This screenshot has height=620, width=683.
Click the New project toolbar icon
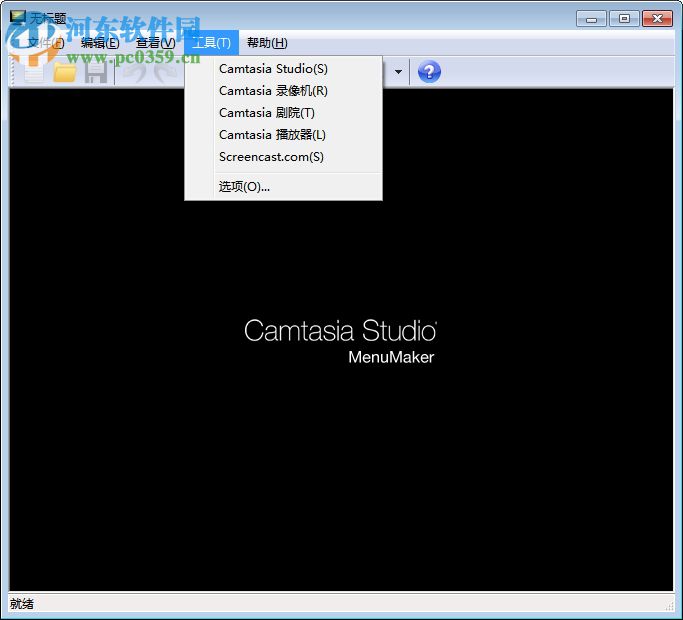(34, 71)
